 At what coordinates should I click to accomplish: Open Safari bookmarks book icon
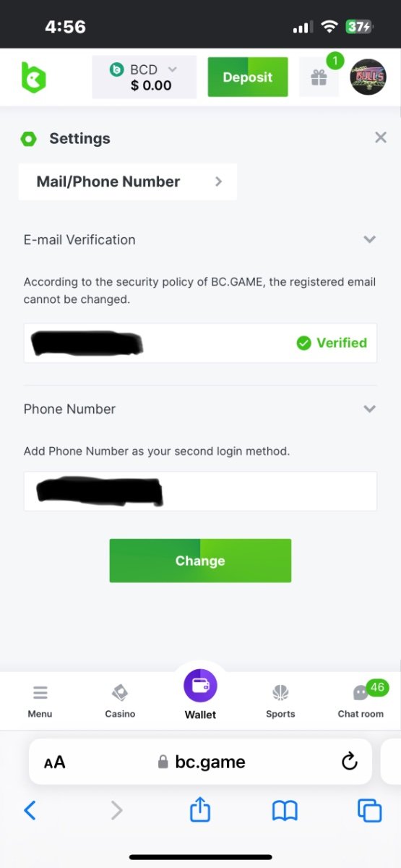pyautogui.click(x=285, y=811)
